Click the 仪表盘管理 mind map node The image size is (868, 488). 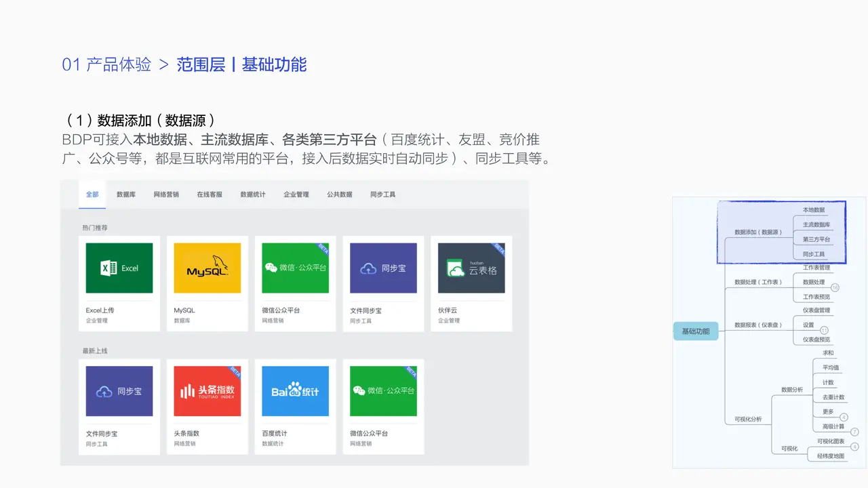point(816,310)
